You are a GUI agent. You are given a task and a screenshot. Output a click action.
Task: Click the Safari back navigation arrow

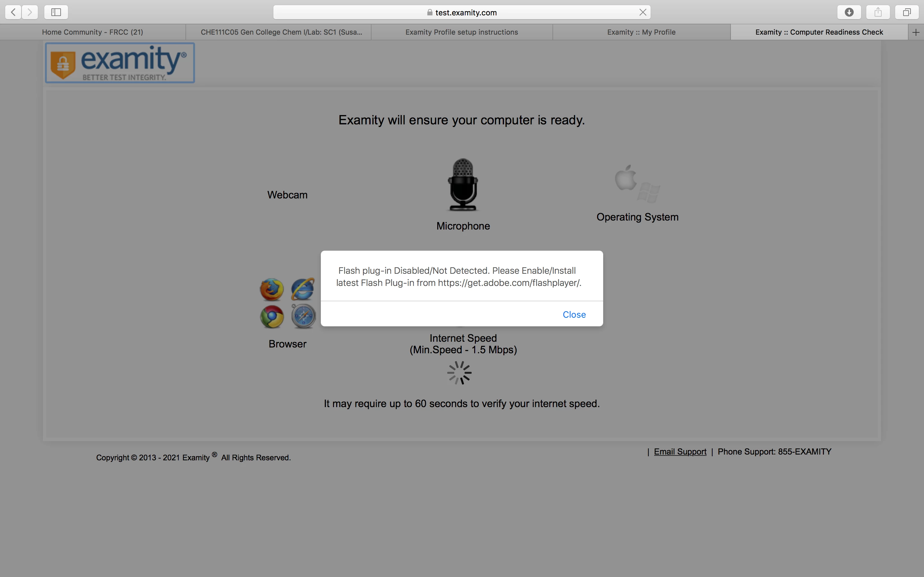point(13,12)
